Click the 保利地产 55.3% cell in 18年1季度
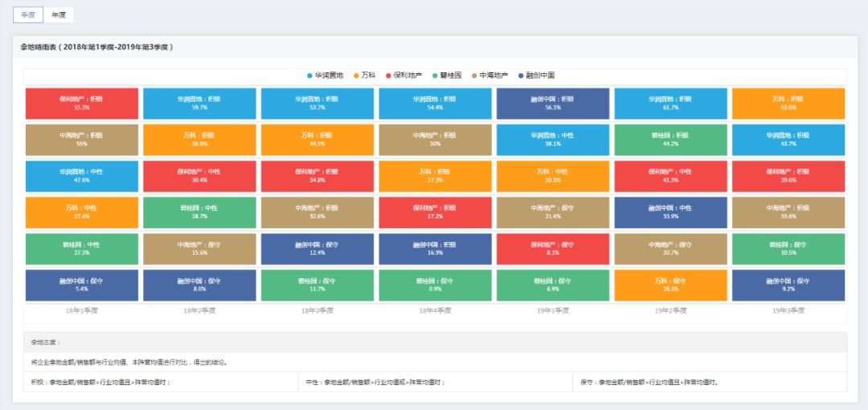The width and height of the screenshot is (868, 410). point(82,104)
